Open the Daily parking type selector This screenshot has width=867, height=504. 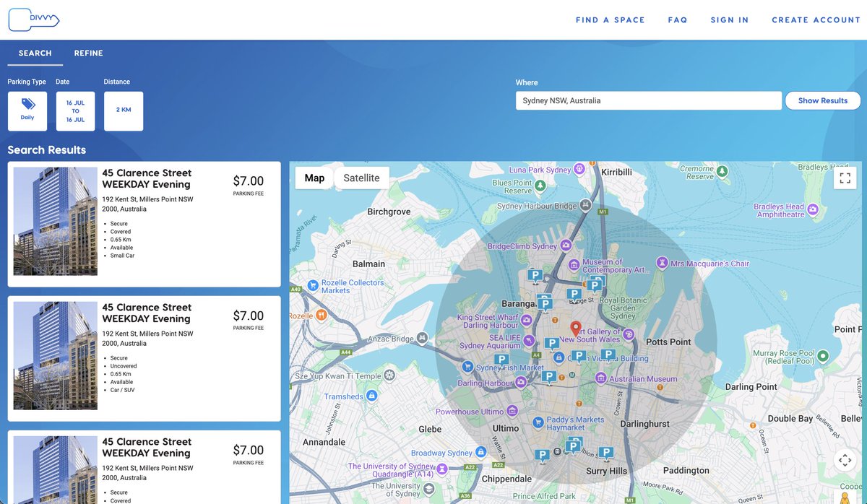[27, 111]
